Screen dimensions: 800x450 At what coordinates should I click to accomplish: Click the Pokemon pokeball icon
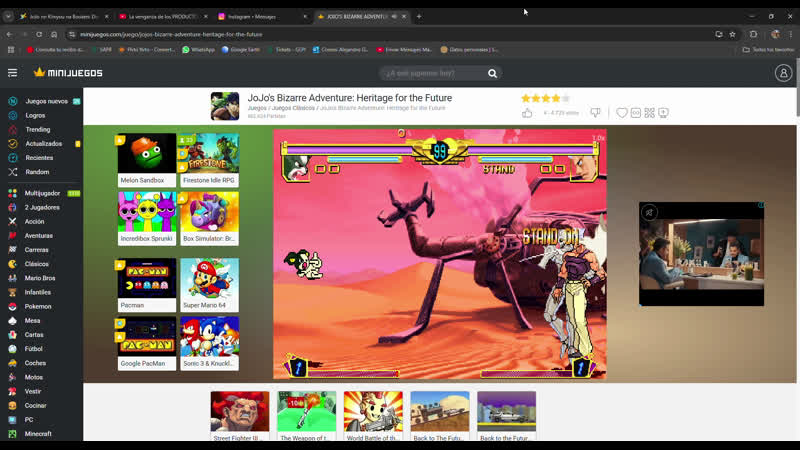pos(13,307)
